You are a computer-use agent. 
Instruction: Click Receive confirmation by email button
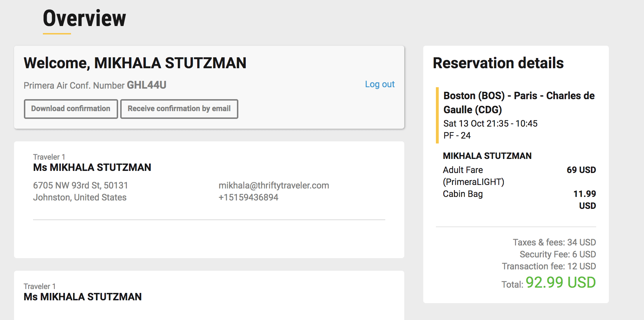tap(179, 109)
